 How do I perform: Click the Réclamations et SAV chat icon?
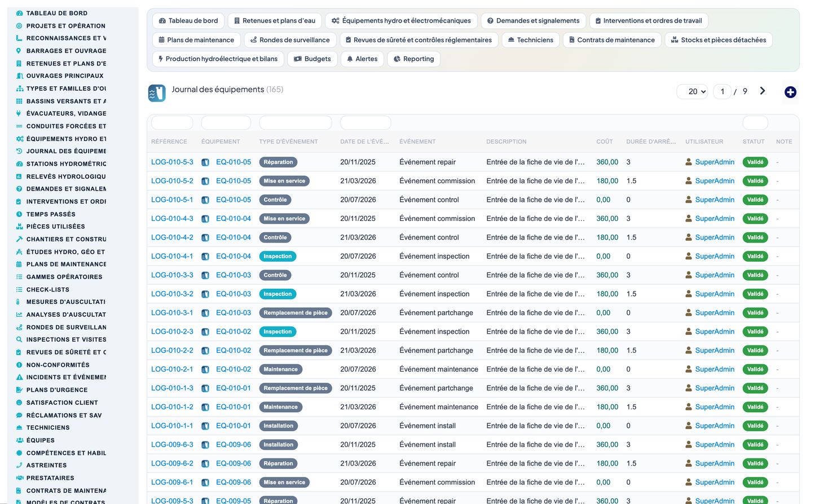pyautogui.click(x=19, y=415)
